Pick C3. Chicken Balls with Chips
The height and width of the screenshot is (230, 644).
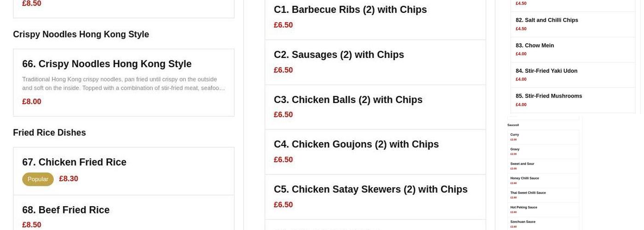coord(348,100)
